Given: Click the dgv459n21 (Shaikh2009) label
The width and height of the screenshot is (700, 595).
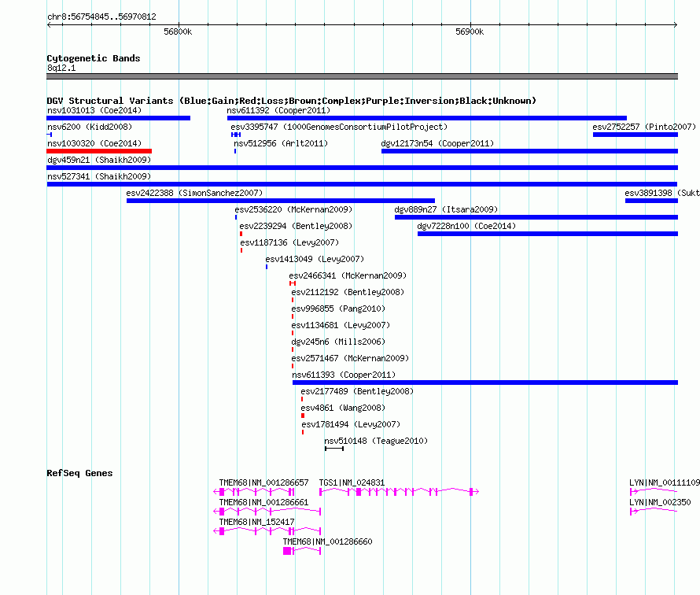Looking at the screenshot, I should 99,160.
